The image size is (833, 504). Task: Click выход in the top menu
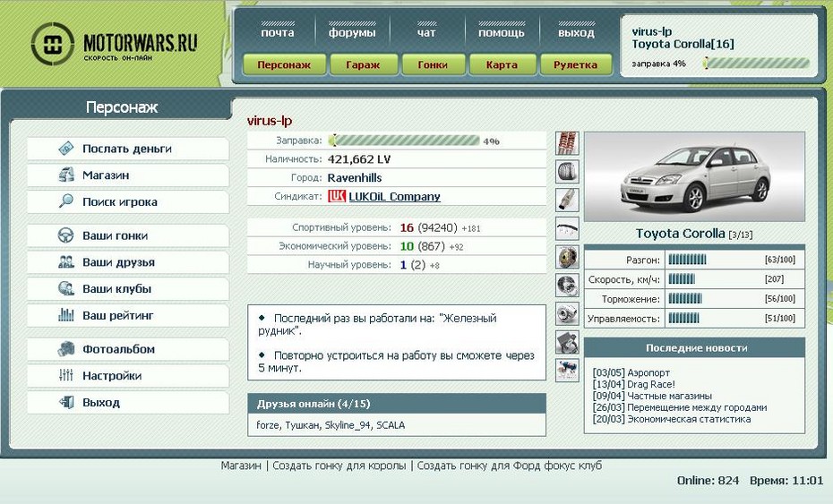point(577,32)
